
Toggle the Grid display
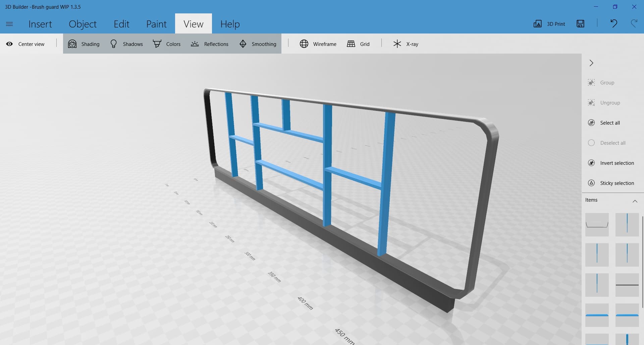pos(358,44)
